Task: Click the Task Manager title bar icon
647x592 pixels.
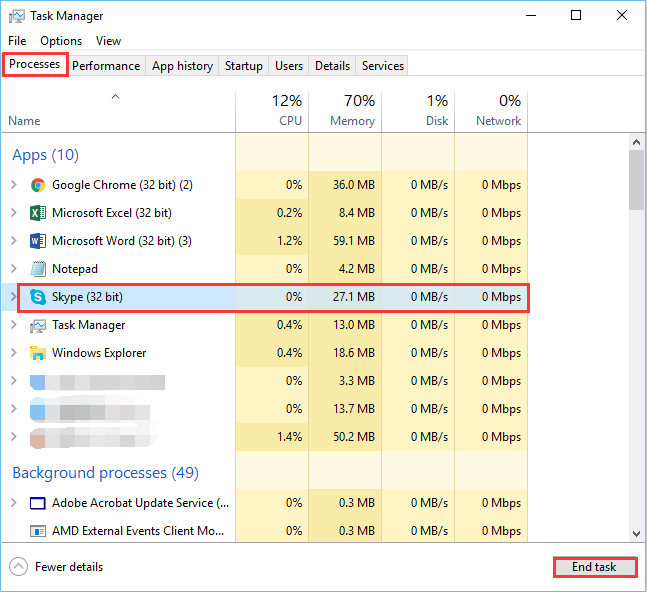Action: pyautogui.click(x=17, y=16)
